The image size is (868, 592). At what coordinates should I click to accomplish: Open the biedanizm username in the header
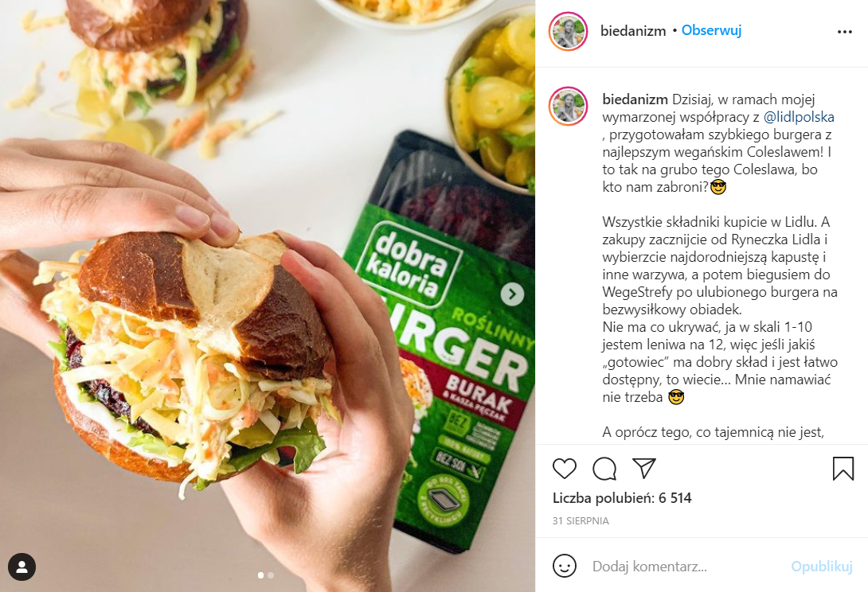coord(633,31)
